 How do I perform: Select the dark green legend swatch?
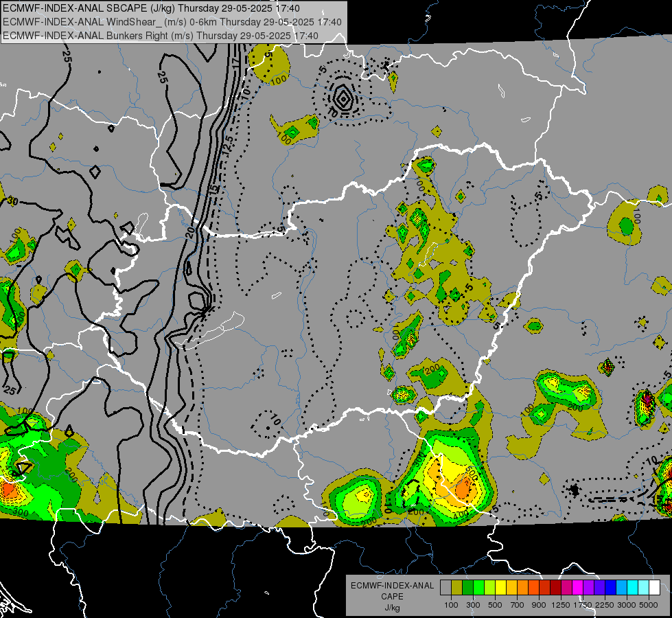(x=467, y=587)
